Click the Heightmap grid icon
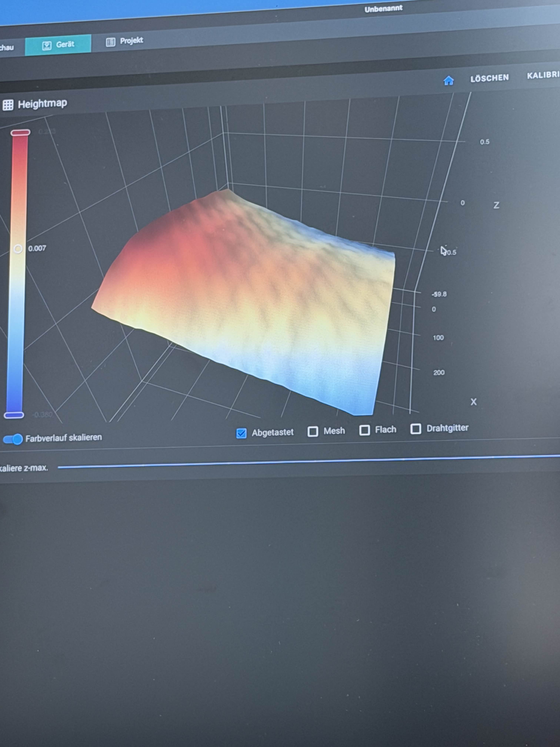Viewport: 560px width, 747px height. (x=8, y=105)
